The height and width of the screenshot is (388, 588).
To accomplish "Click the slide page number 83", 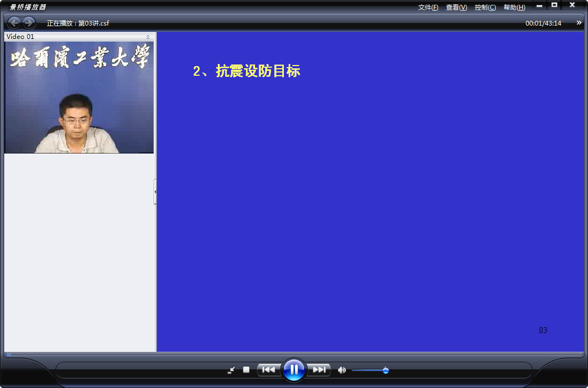I will (543, 330).
